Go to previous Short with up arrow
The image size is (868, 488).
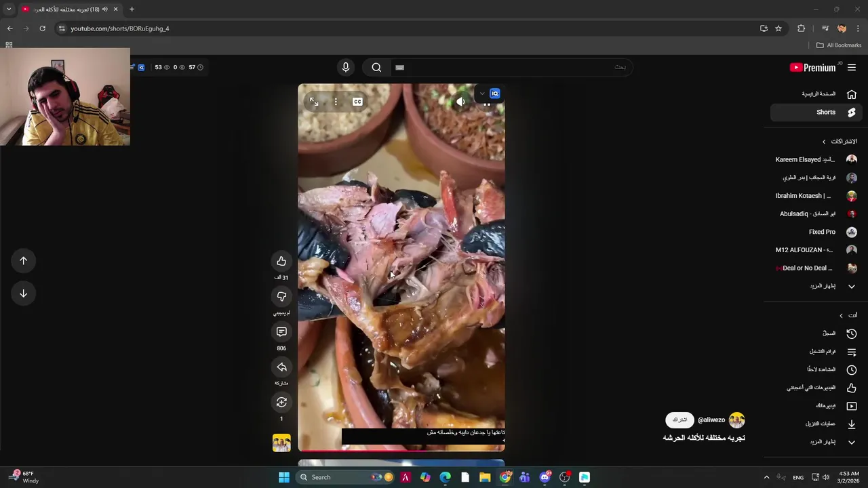pos(23,260)
